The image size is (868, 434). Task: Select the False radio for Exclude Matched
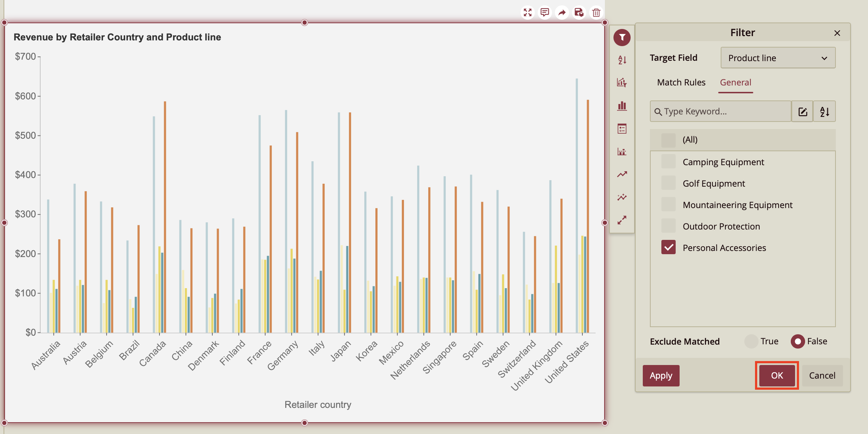pos(798,341)
